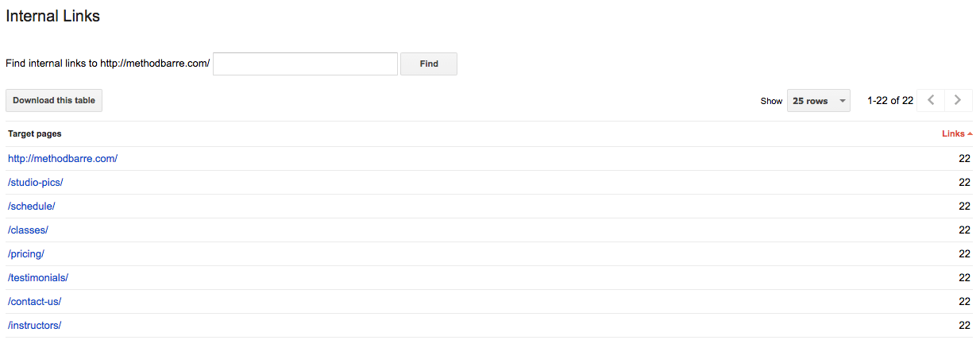Image resolution: width=980 pixels, height=340 pixels.
Task: Click the Internal Links page heading
Action: 52,16
